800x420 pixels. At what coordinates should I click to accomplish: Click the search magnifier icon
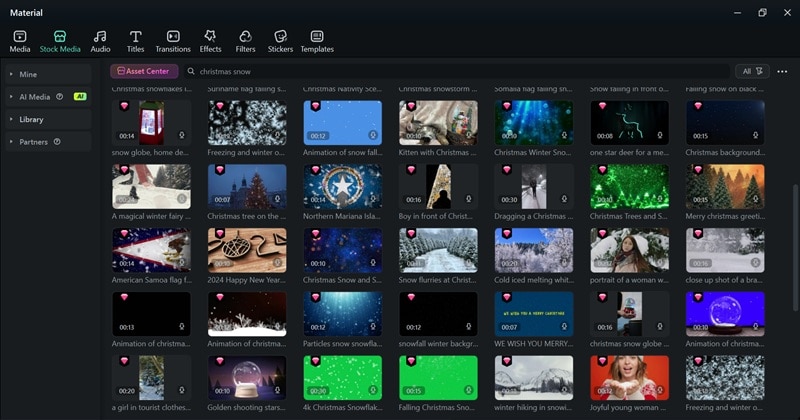click(191, 71)
